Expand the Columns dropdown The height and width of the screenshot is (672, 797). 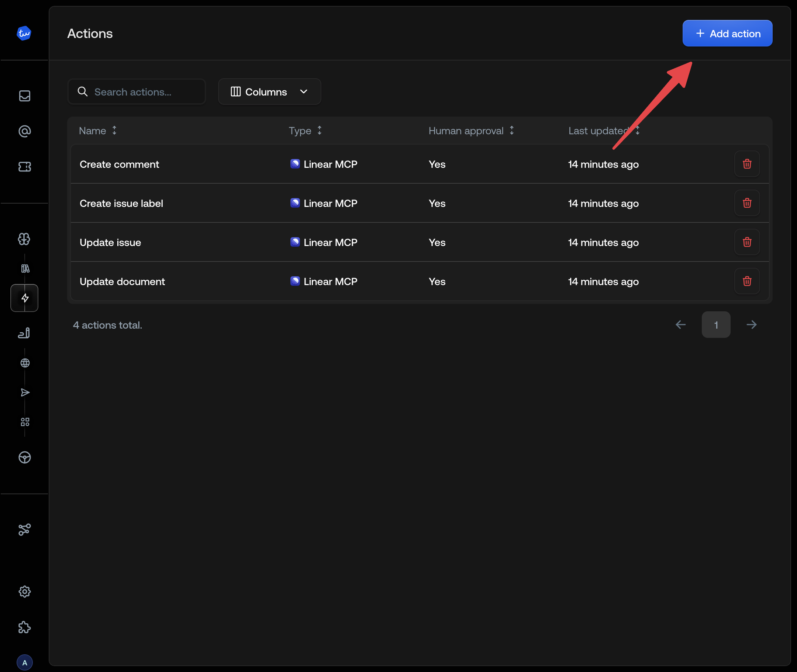269,91
